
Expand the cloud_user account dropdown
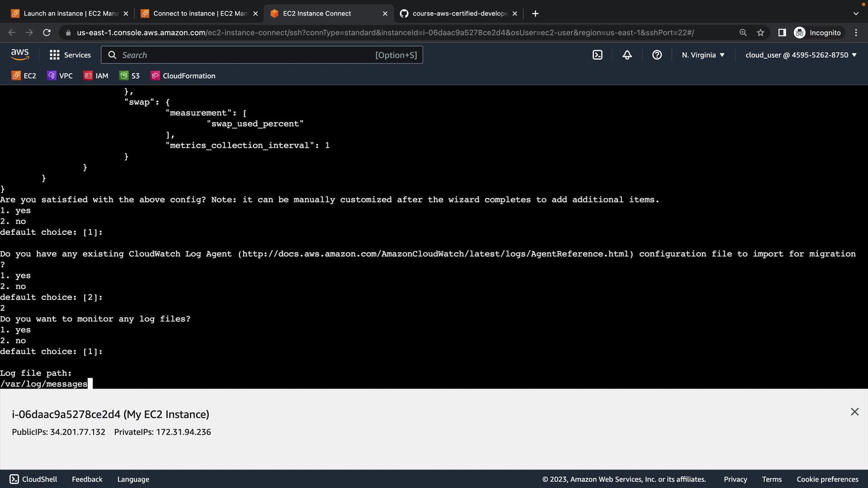tap(801, 55)
